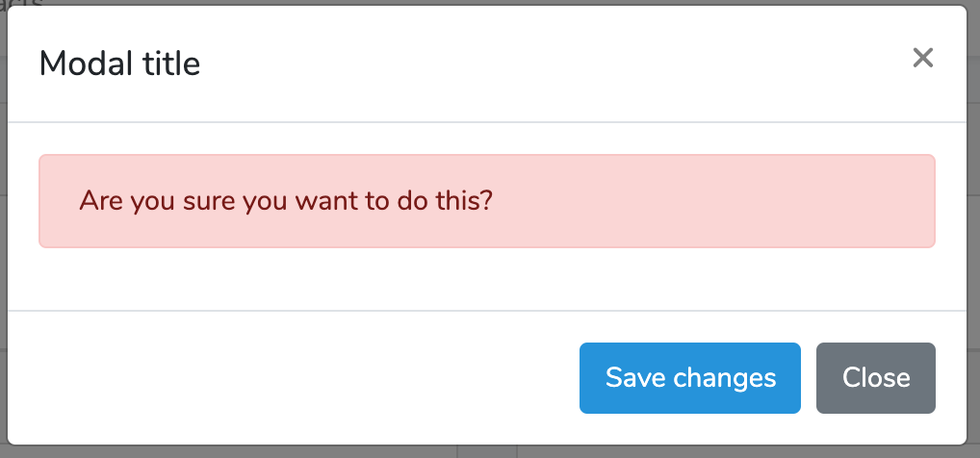This screenshot has width=980, height=458.
Task: Click the Save changes button
Action: [x=689, y=378]
